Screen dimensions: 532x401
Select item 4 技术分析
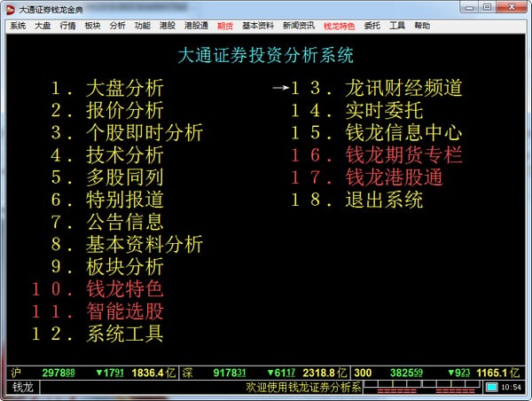107,155
